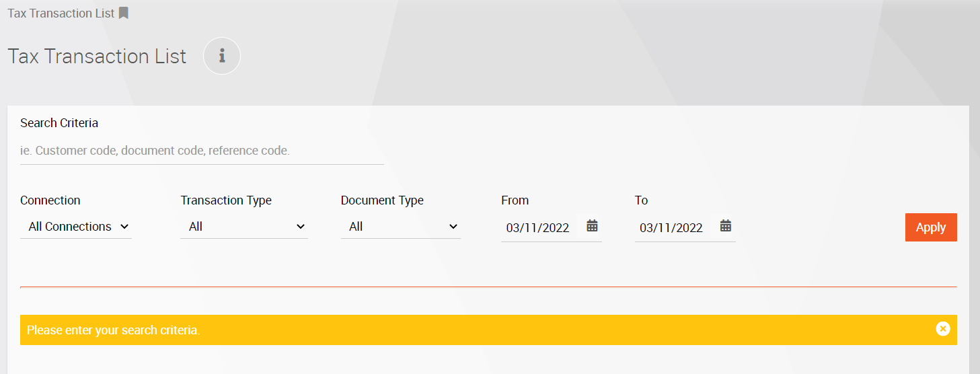Expand the Connection dropdown
The width and height of the screenshot is (980, 374).
(x=76, y=227)
